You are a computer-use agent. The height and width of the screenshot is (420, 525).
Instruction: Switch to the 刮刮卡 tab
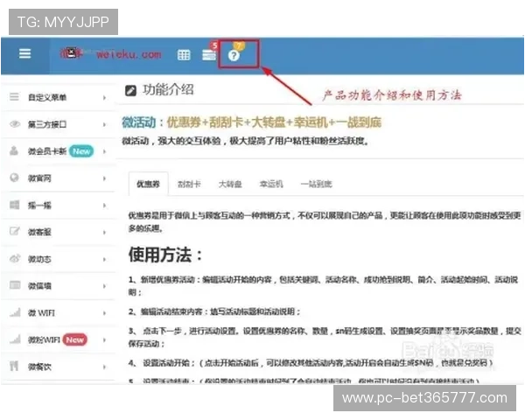pyautogui.click(x=189, y=184)
